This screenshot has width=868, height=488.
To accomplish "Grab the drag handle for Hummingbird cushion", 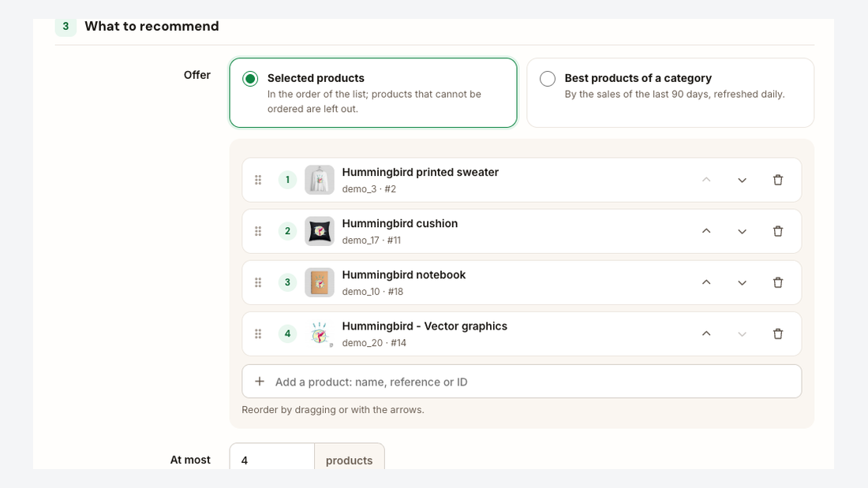I will 258,231.
